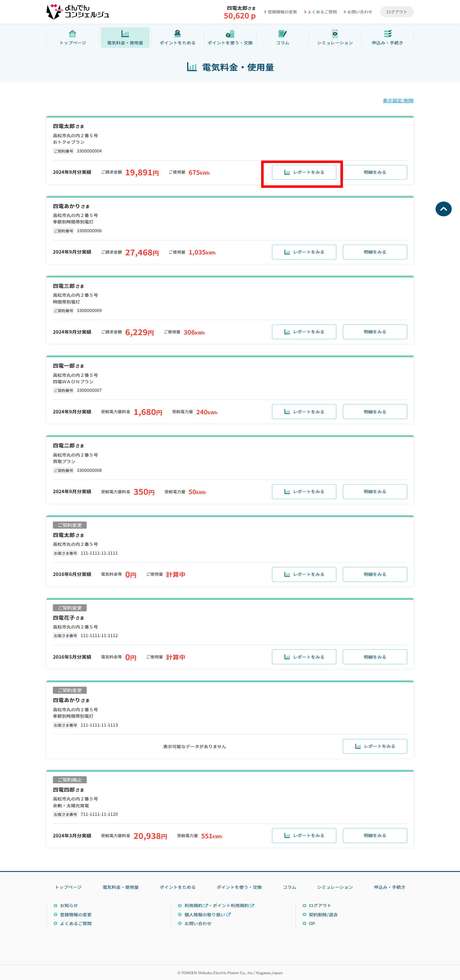Screen dimensions: 460x980
Task: Click the logout button in header
Action: (397, 12)
